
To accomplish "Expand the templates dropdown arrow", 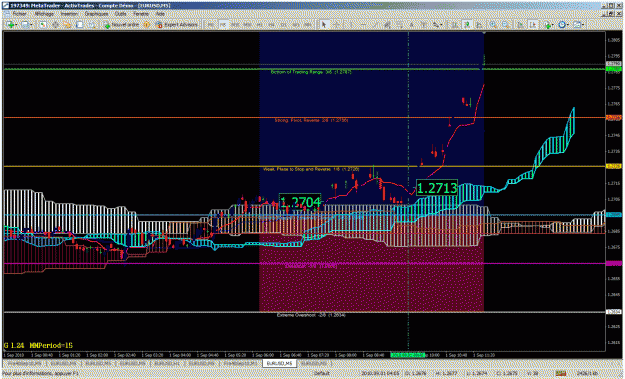I will coord(583,25).
